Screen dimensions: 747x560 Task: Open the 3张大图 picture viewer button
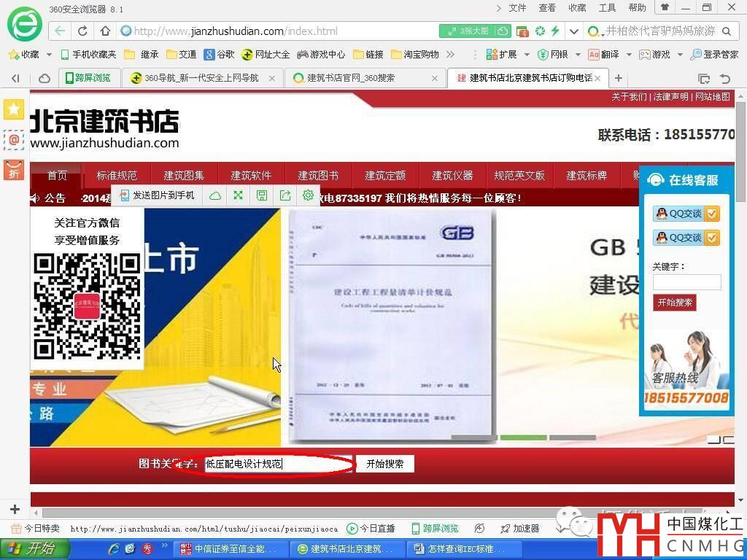click(468, 31)
